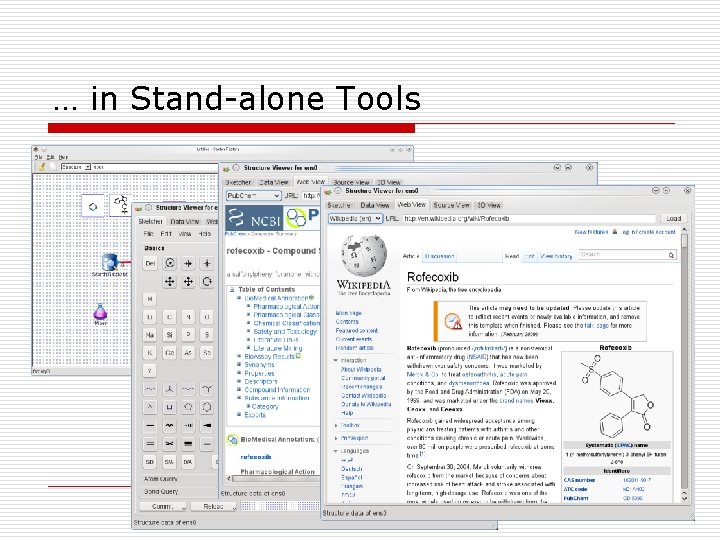Switch to 3D View tab in Wikipedia window
This screenshot has height=540, width=720.
tap(489, 205)
